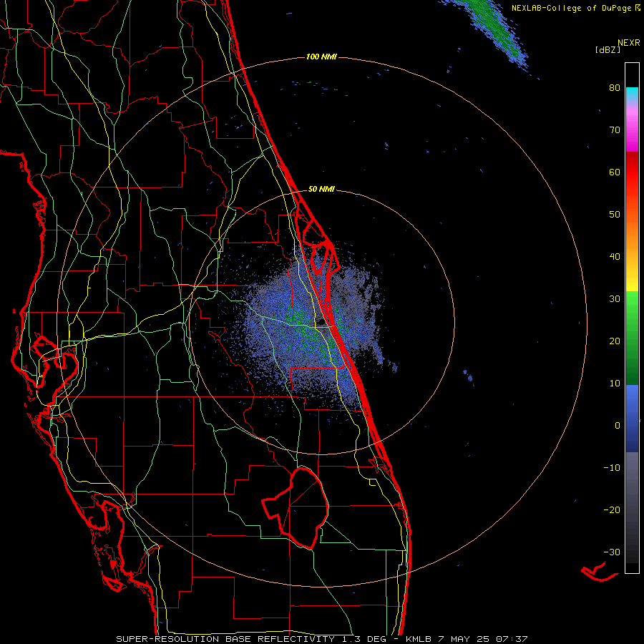This screenshot has width=644, height=644.
Task: Click the -20 value on the dBZ scale
Action: [x=612, y=510]
